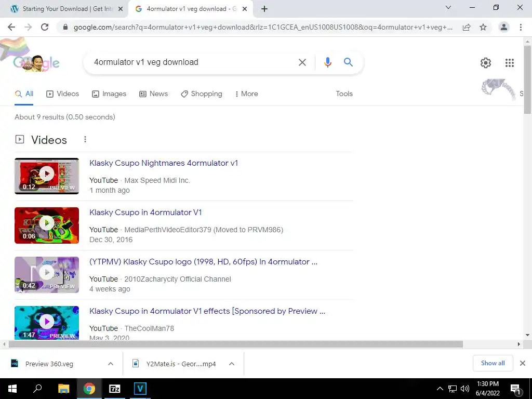The height and width of the screenshot is (399, 532).
Task: Close the 4ormulator v1 veg download tab
Action: (245, 9)
